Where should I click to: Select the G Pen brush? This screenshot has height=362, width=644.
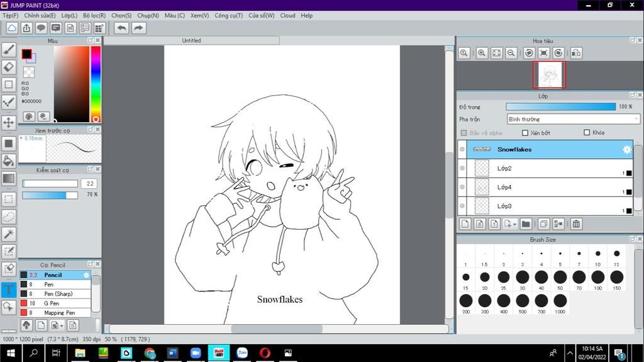coord(55,303)
